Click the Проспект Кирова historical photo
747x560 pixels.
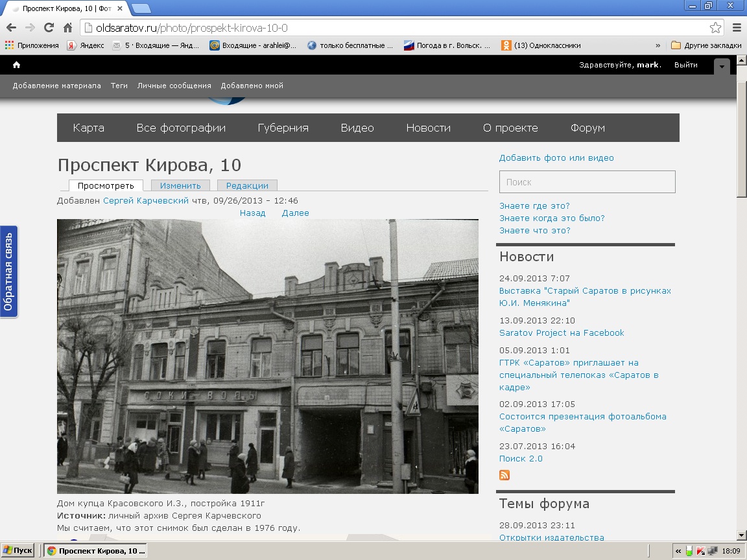268,356
